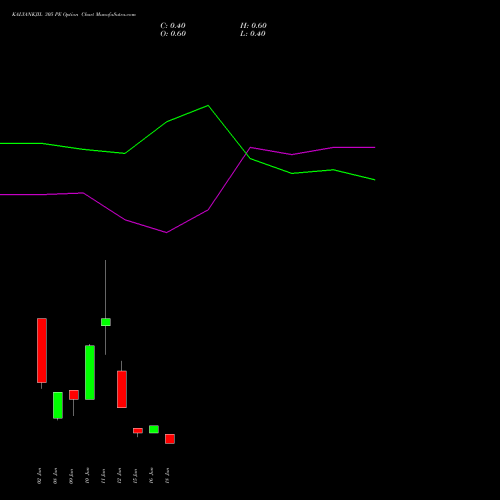Click the small green candle with long wick, 11 Jun

point(106,322)
